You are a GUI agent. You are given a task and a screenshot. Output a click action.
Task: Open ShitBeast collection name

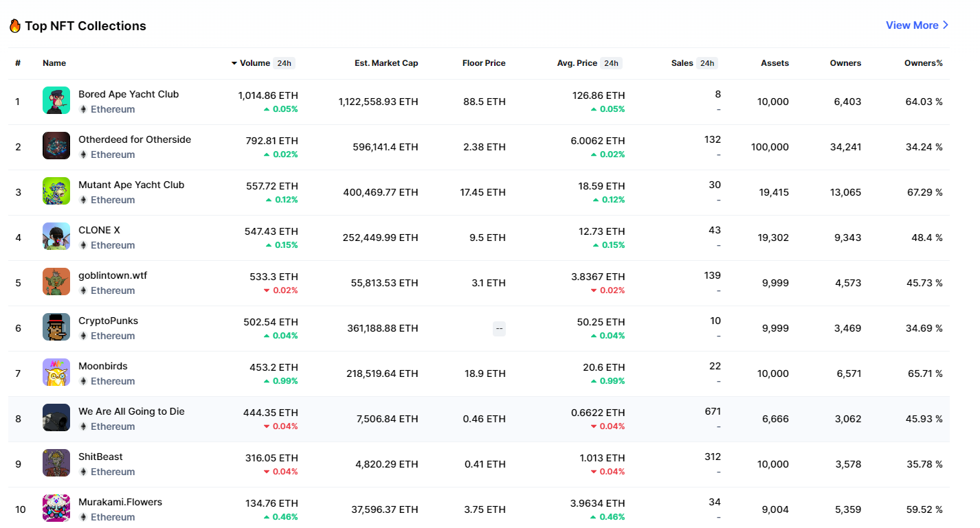(100, 457)
